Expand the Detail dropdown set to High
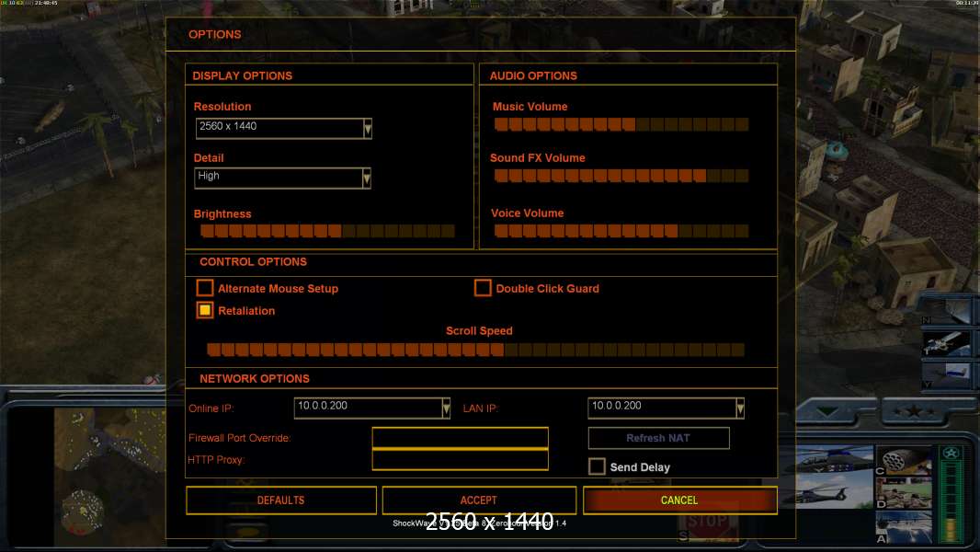The width and height of the screenshot is (980, 552). pos(282,178)
